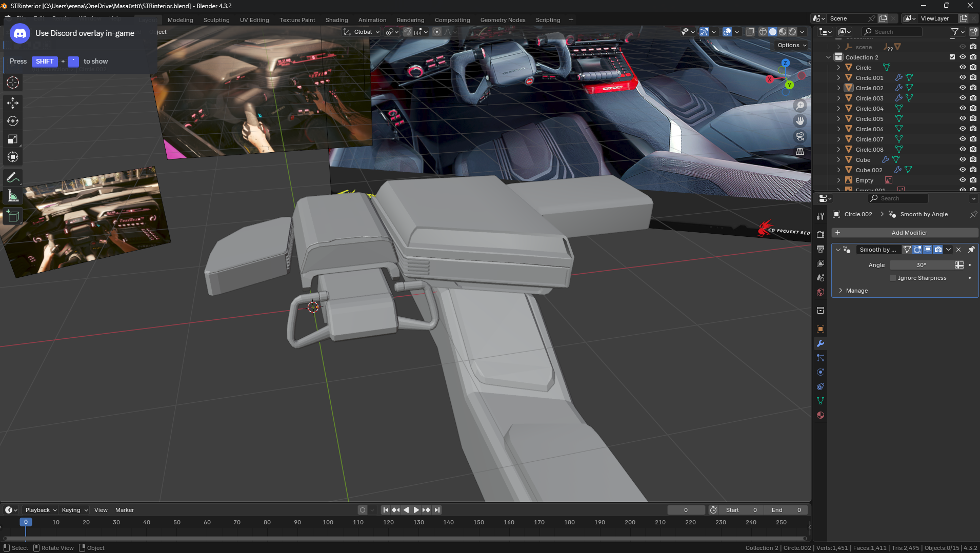Click the Z axis on navigation gizmo
The height and width of the screenshot is (553, 980).
[785, 63]
